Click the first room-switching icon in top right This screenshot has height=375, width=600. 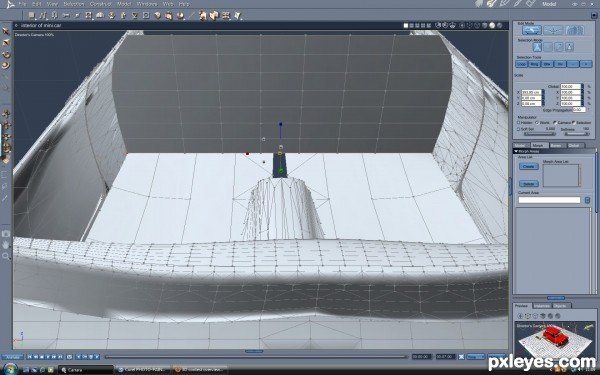click(x=479, y=3)
